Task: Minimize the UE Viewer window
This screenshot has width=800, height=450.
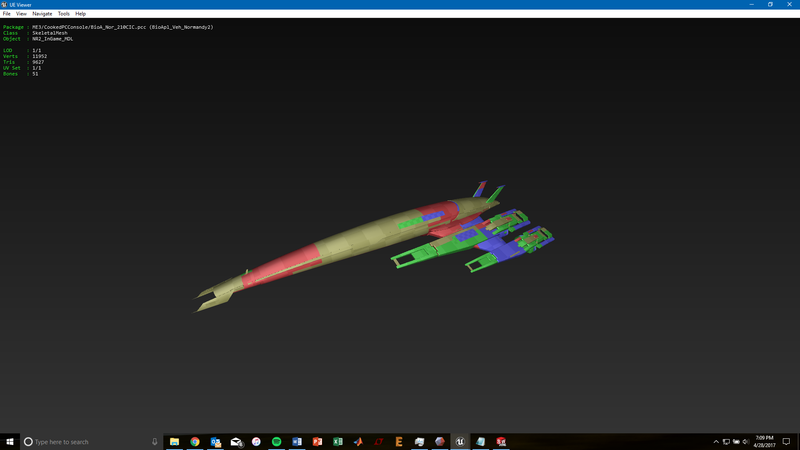Action: (752, 5)
